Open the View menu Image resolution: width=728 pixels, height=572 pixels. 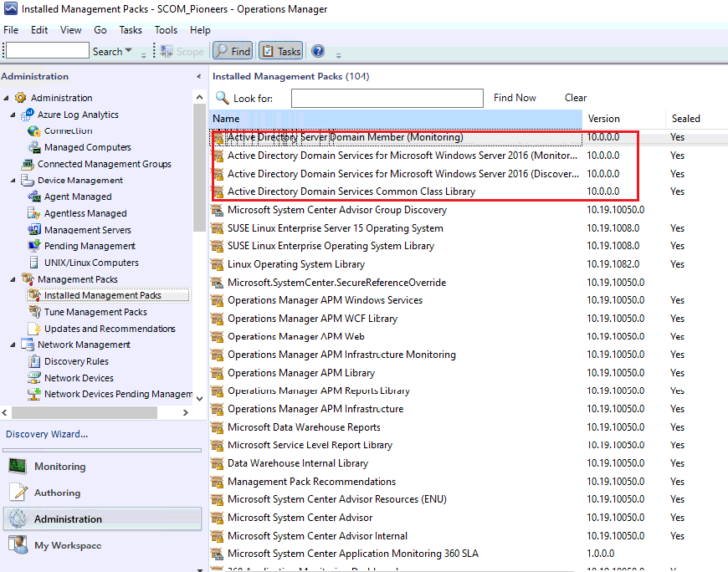coord(70,30)
